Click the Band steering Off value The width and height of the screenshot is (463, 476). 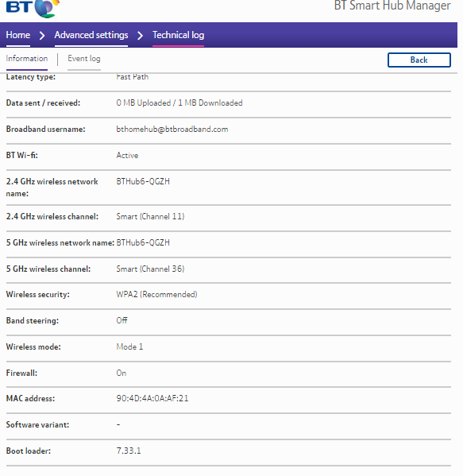coord(122,320)
